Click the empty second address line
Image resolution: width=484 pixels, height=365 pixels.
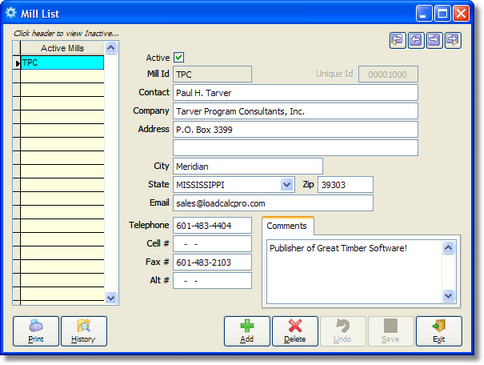(295, 148)
